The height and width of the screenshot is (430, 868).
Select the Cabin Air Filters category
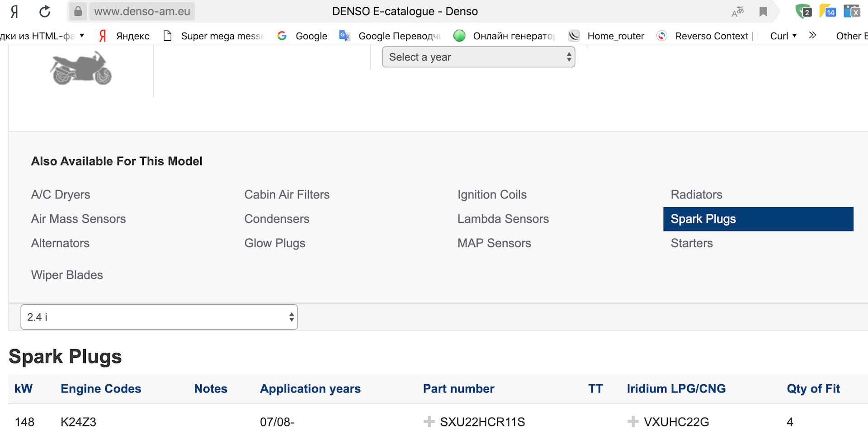pyautogui.click(x=287, y=194)
